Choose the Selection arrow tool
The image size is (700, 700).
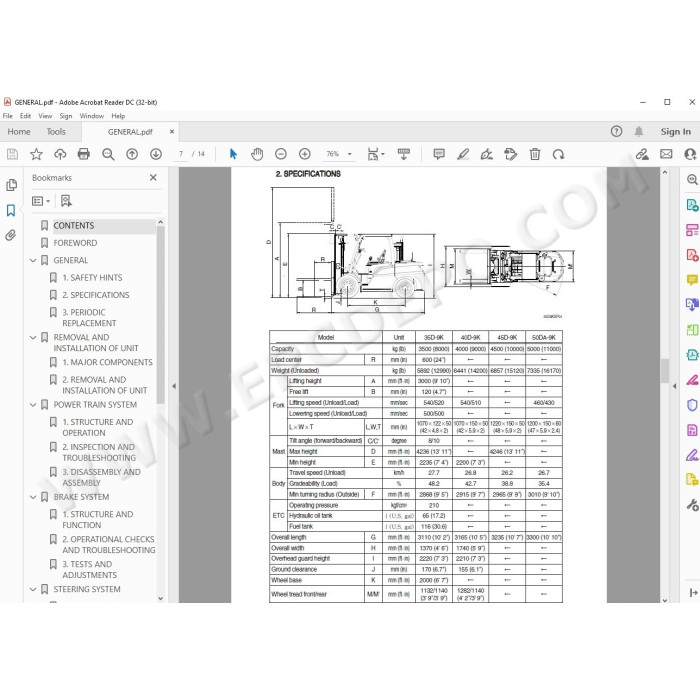pos(233,154)
